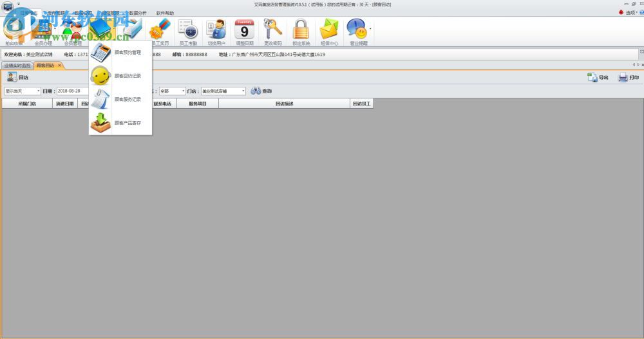Image resolution: width=644 pixels, height=339 pixels.
Task: Click the green arrow box icon
Action: coord(100,123)
